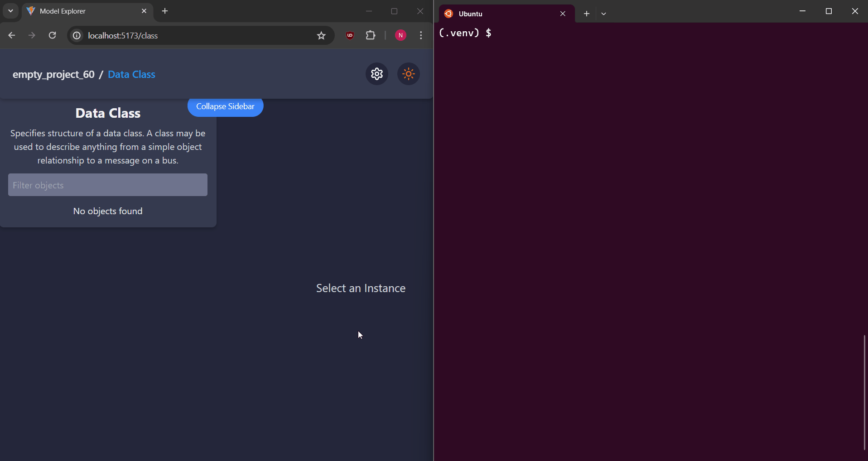Click the uBlock Origin shield icon
The width and height of the screenshot is (868, 461).
coord(349,35)
